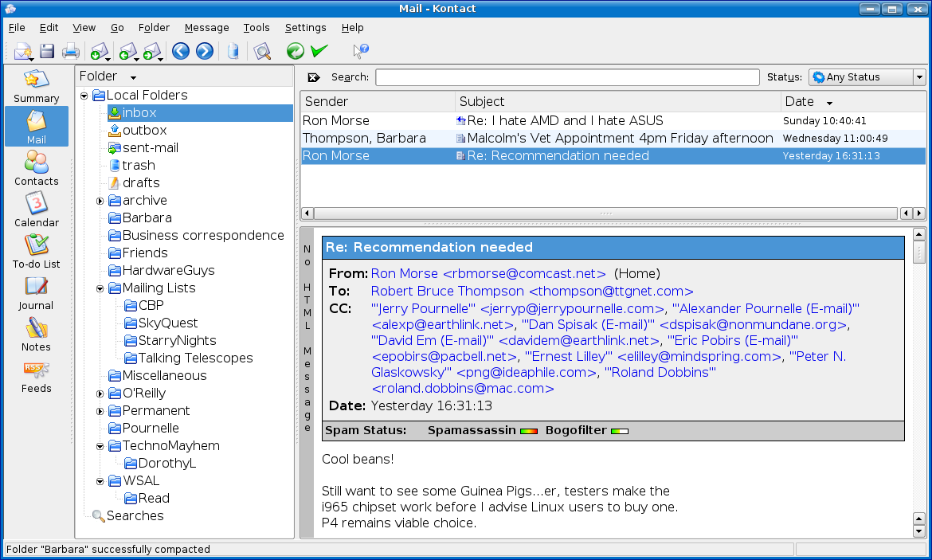
Task: Open the Calendar sidebar view
Action: [37, 210]
